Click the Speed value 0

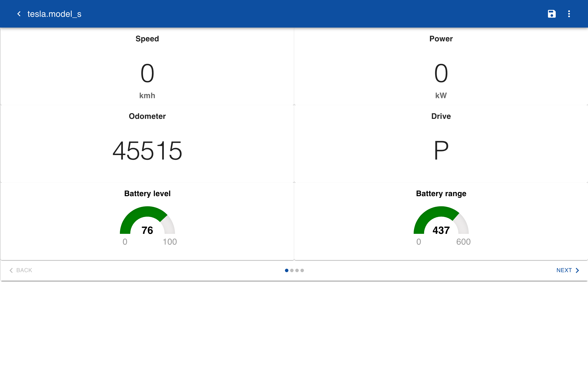click(x=147, y=73)
